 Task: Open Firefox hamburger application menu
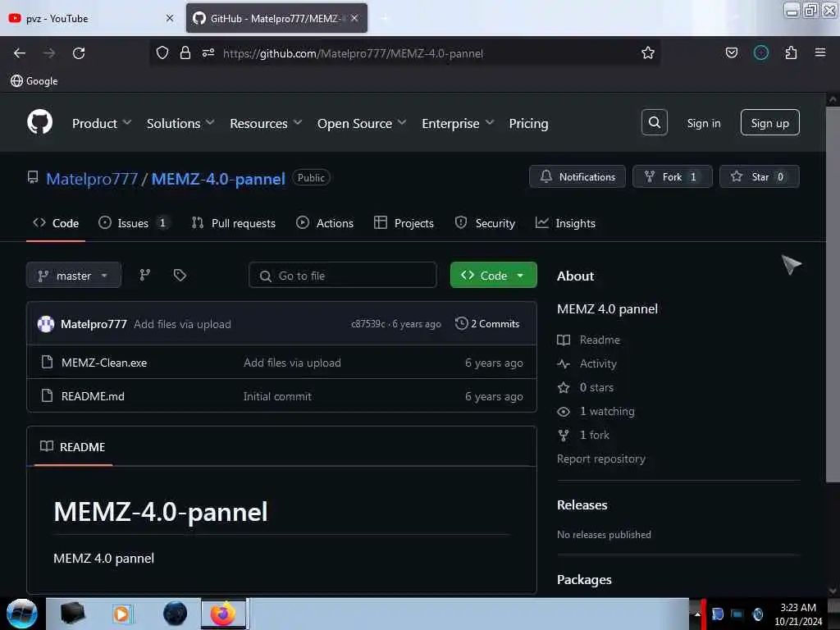click(819, 52)
